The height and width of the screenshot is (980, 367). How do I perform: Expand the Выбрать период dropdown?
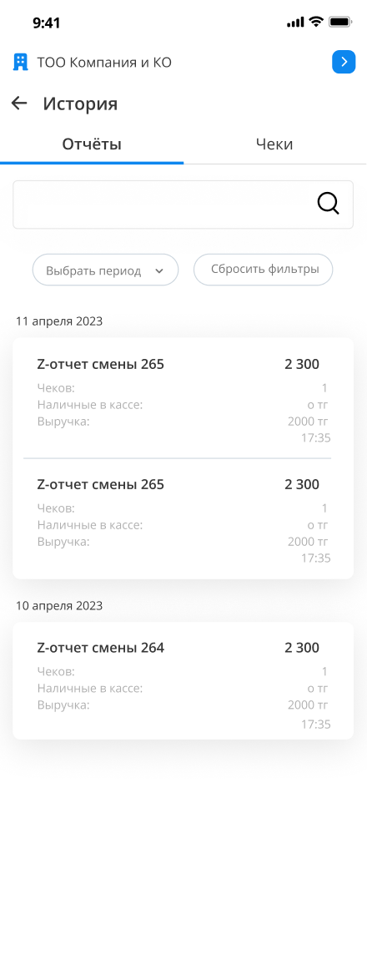pos(105,270)
